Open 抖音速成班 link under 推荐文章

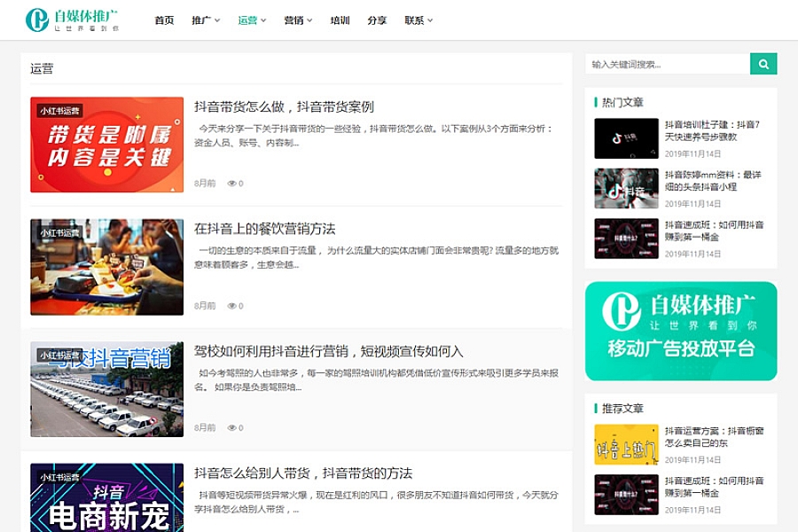click(714, 487)
